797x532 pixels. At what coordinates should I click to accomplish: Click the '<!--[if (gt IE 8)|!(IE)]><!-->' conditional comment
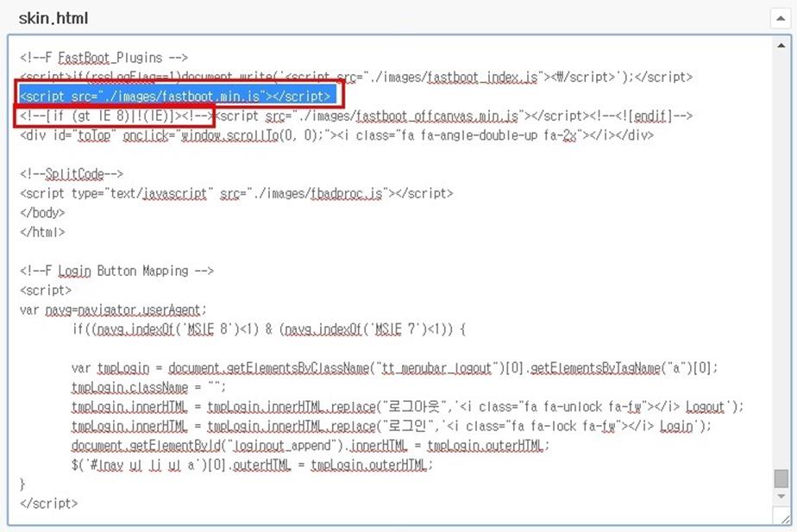click(116, 116)
